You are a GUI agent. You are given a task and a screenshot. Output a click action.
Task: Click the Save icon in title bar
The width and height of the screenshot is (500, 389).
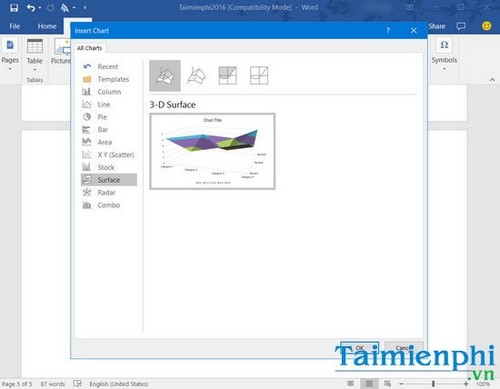(x=14, y=7)
